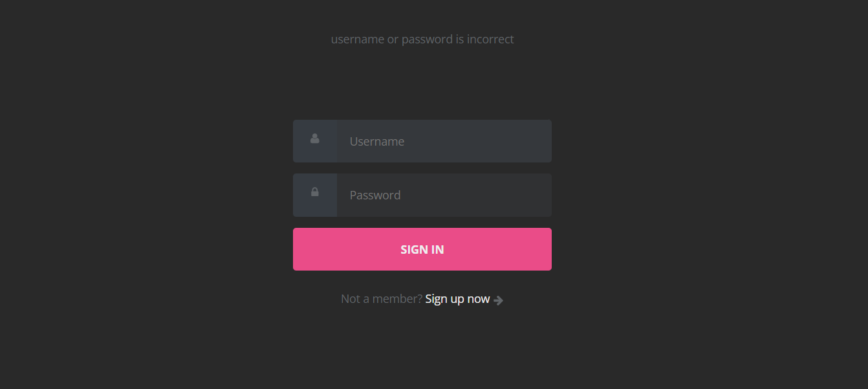Image resolution: width=868 pixels, height=389 pixels.
Task: Click the word 'incorrect' in the error message
Action: 490,39
